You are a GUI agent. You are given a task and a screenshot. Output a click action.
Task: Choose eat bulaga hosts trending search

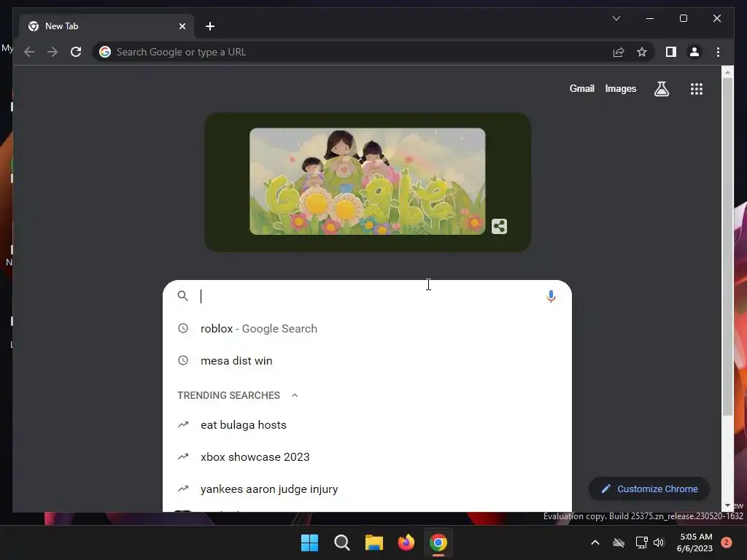point(367,425)
